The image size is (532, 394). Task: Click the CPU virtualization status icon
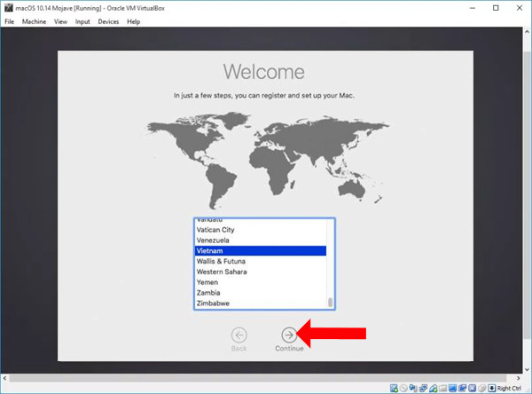(472, 388)
